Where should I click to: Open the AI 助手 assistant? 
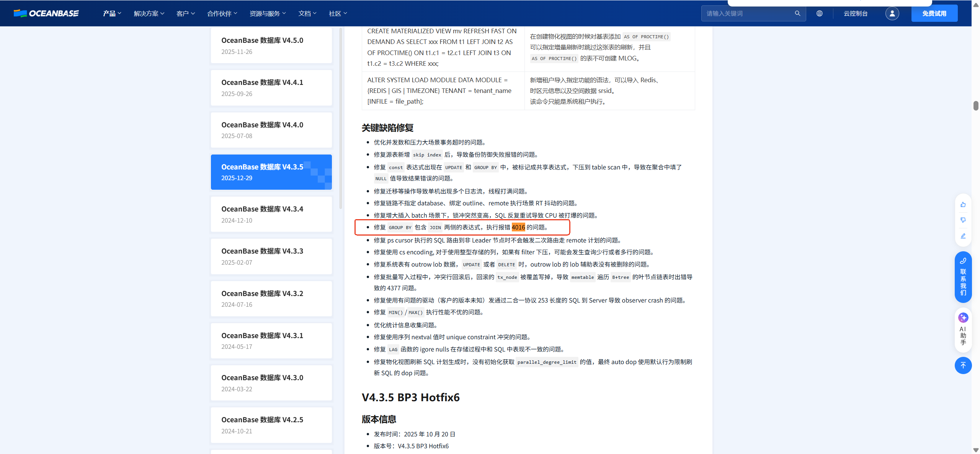point(963,329)
